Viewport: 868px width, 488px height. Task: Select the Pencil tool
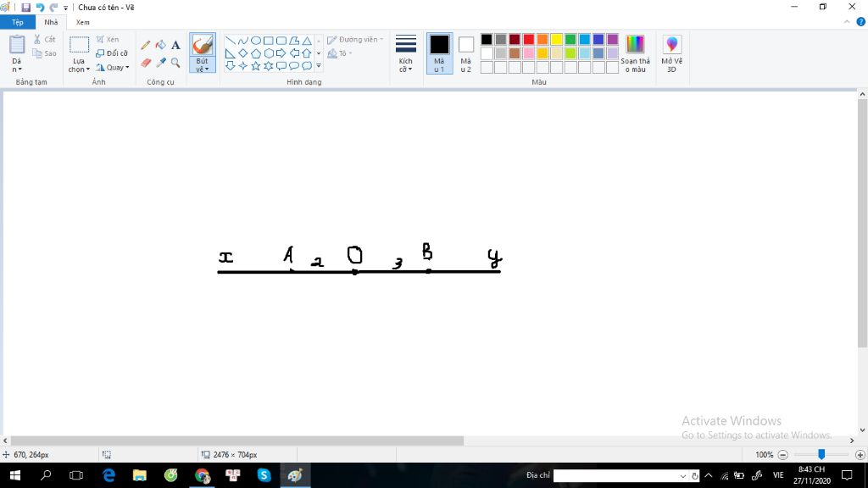pyautogui.click(x=146, y=45)
